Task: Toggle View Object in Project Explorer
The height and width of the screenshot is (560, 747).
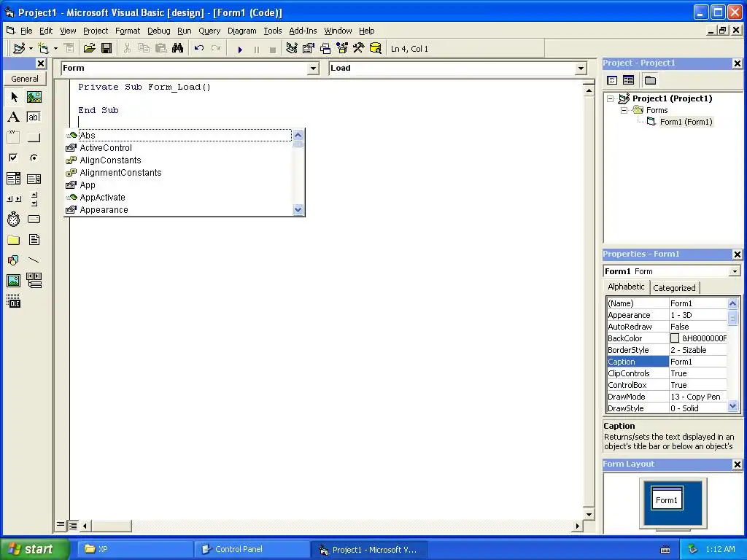Action: [628, 80]
